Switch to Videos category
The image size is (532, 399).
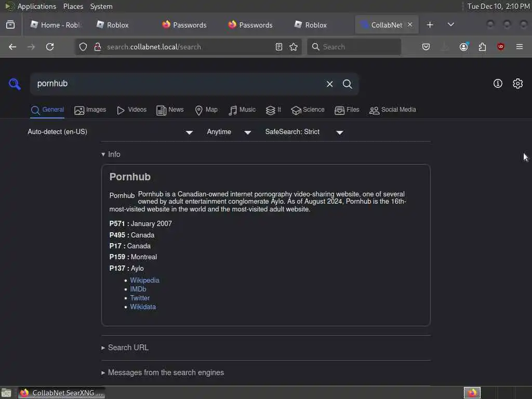[x=131, y=110]
